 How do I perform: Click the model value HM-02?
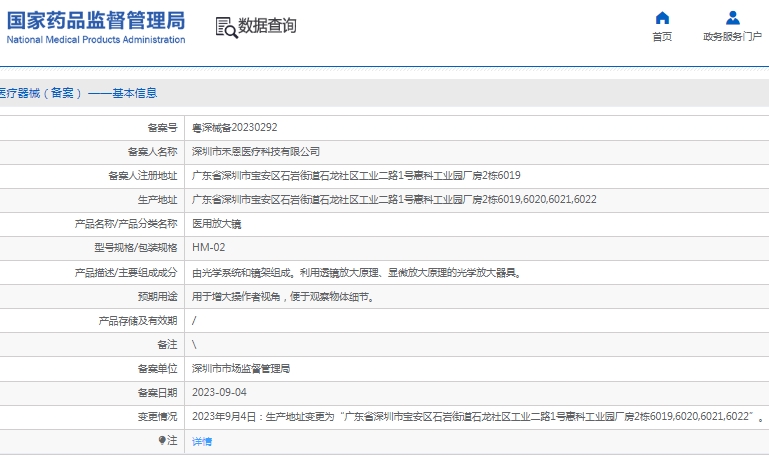(x=208, y=248)
